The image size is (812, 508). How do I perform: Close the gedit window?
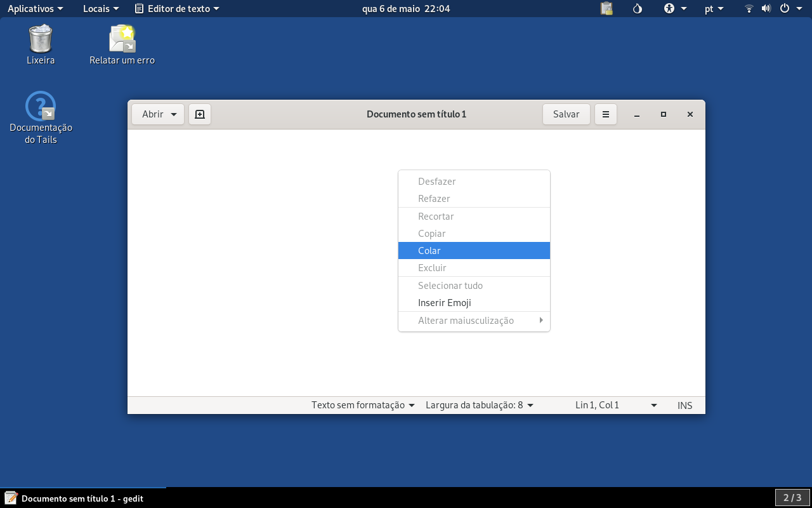click(x=690, y=114)
